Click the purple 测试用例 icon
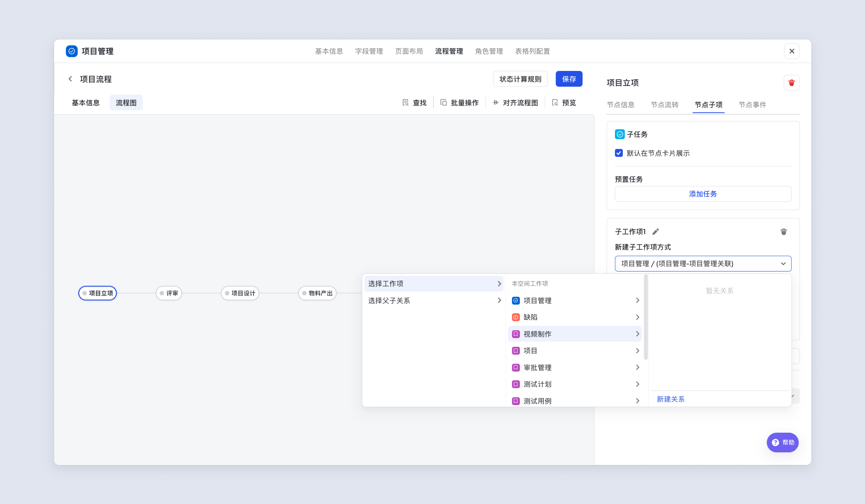This screenshot has width=865, height=504. point(516,401)
